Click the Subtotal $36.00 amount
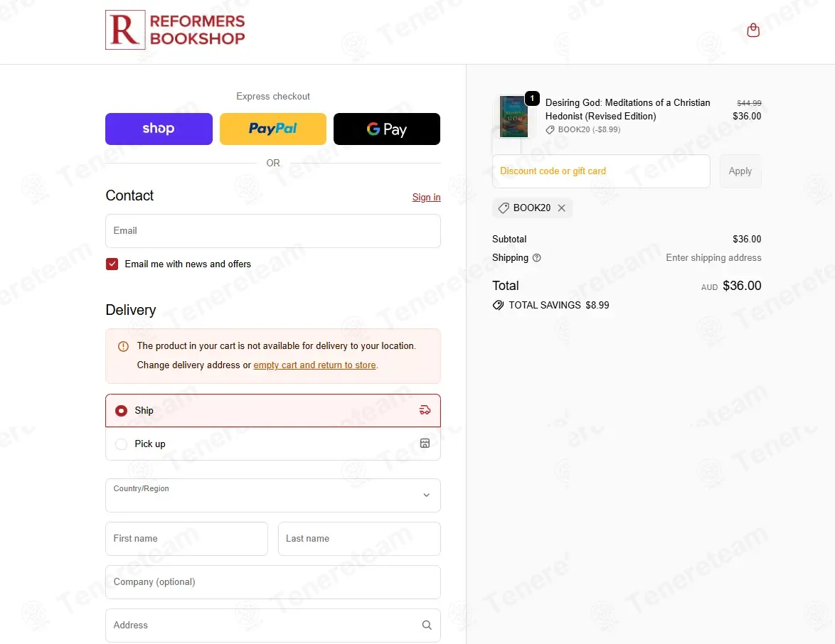Viewport: 835px width, 644px height. (x=747, y=239)
